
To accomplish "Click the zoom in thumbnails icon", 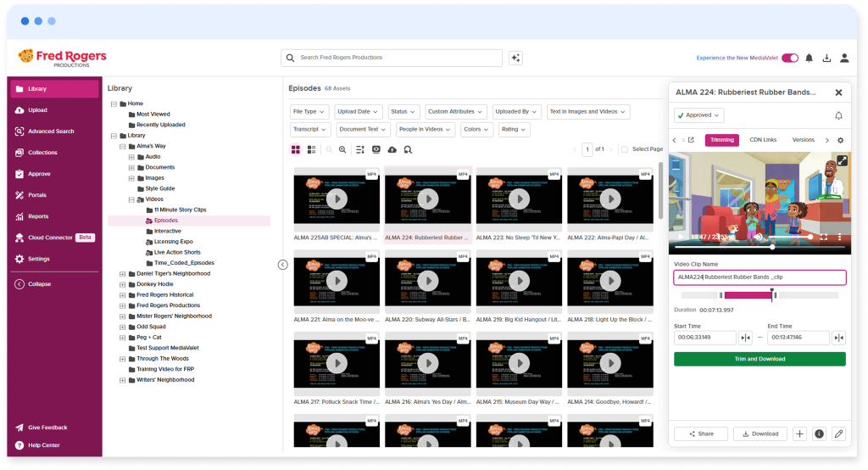I will [342, 149].
